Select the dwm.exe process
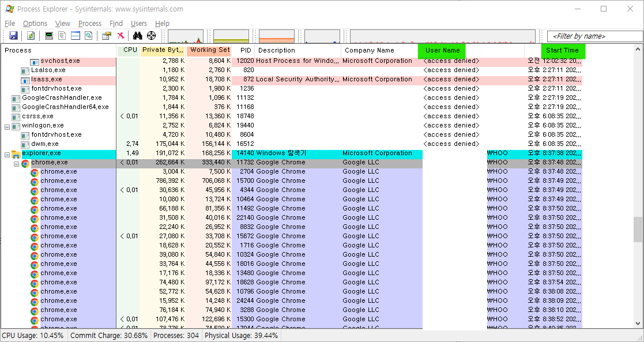The height and width of the screenshot is (342, 644). 45,144
